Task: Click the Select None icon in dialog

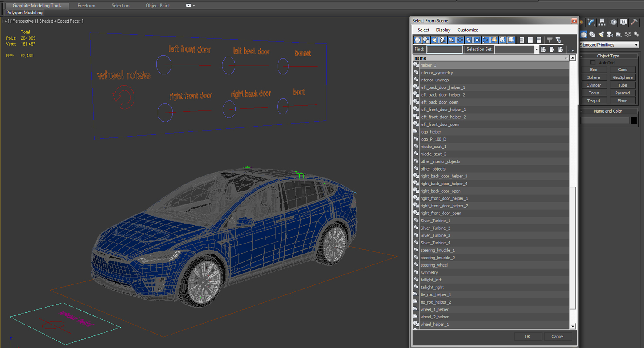Action: [x=530, y=40]
